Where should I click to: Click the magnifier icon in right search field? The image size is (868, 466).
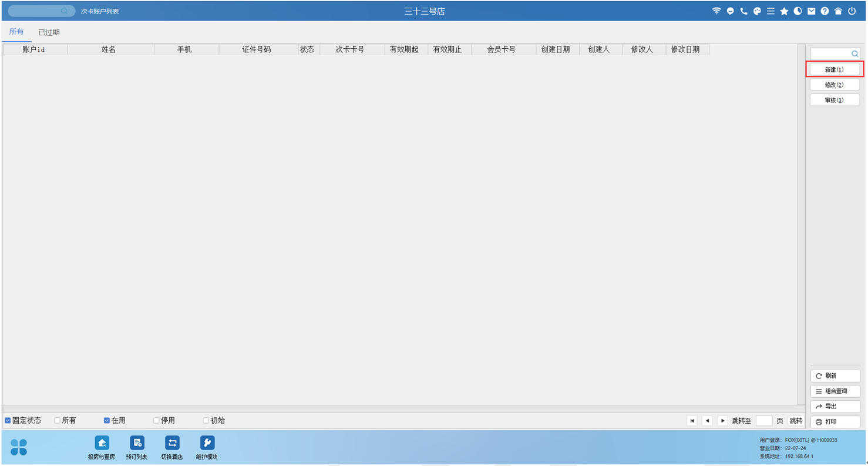[854, 54]
